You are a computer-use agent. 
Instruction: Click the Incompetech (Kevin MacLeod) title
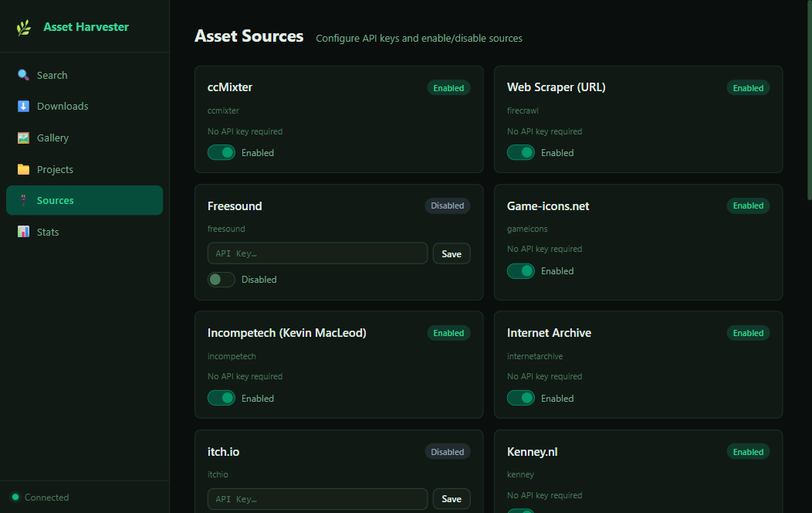287,333
